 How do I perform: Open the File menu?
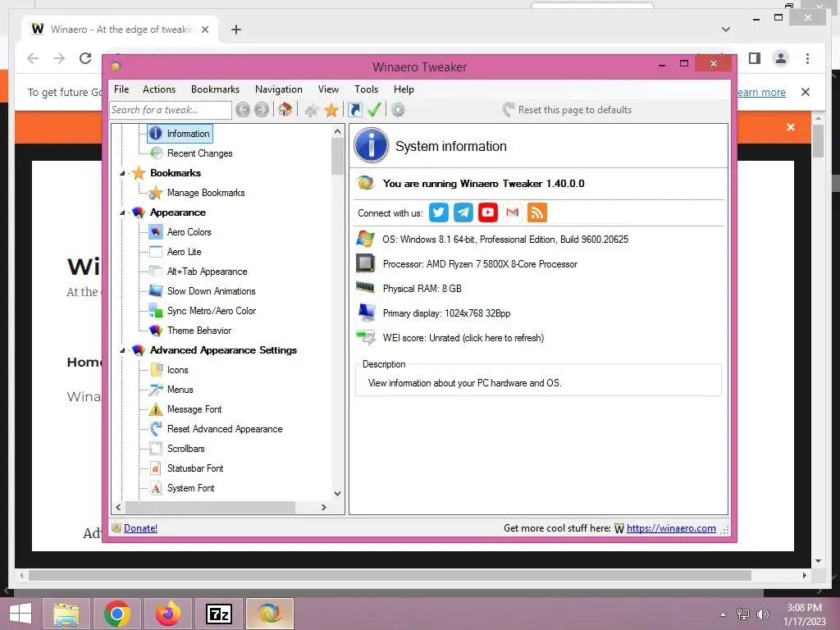point(121,89)
